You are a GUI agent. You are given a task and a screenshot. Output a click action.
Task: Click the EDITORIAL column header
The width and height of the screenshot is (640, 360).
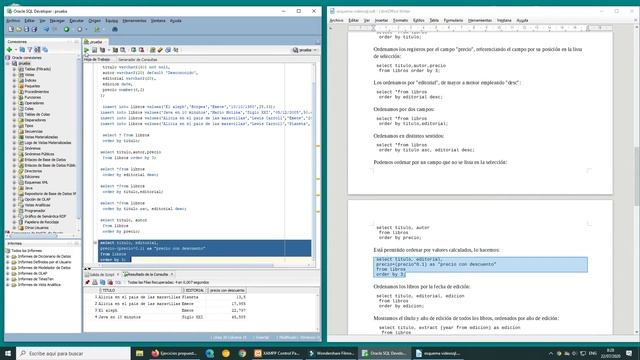(x=195, y=290)
